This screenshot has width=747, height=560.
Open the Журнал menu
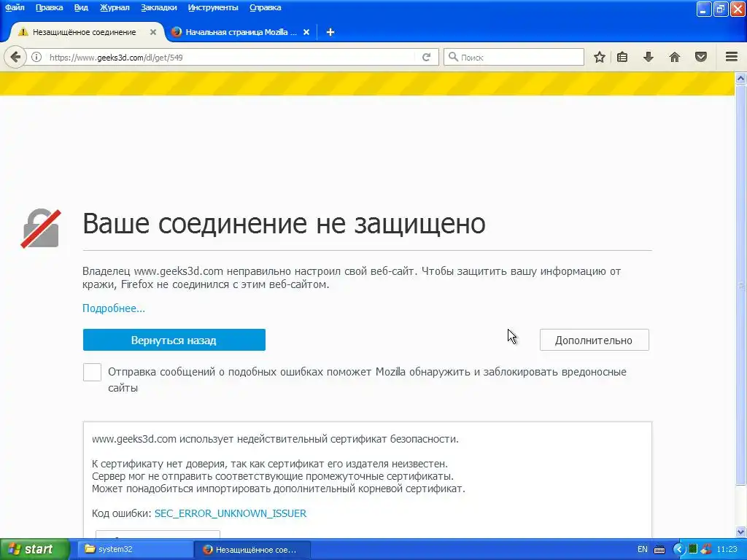tap(115, 7)
